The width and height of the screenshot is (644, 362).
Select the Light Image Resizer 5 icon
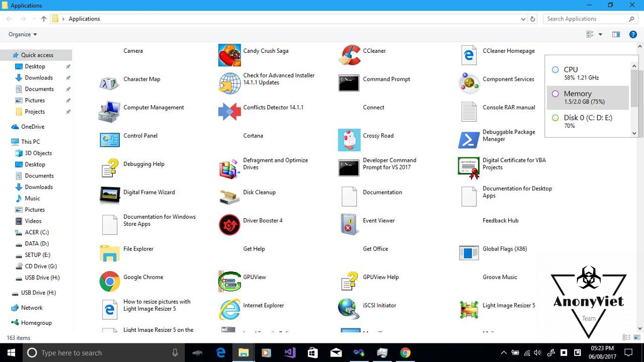pos(468,309)
